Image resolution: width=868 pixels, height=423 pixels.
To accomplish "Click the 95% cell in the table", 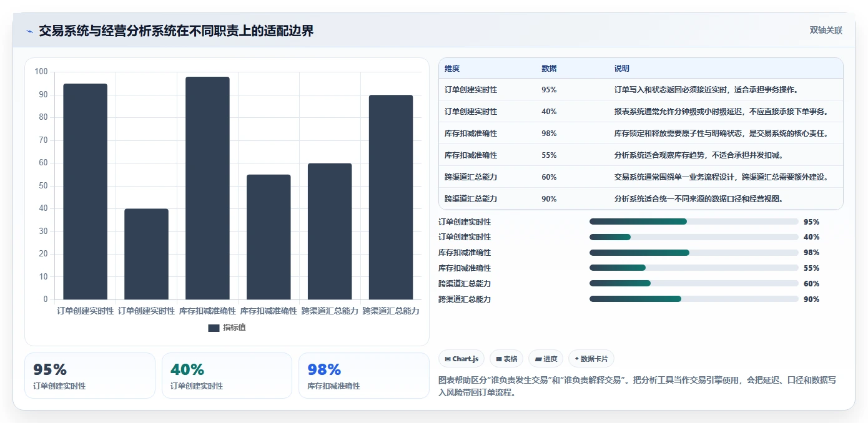I will pos(549,90).
